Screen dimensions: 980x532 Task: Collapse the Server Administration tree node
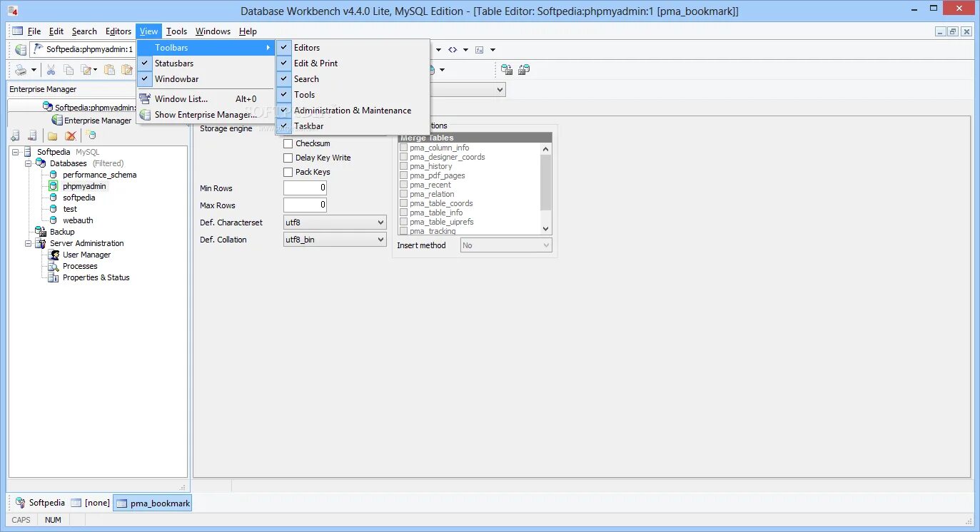click(28, 243)
